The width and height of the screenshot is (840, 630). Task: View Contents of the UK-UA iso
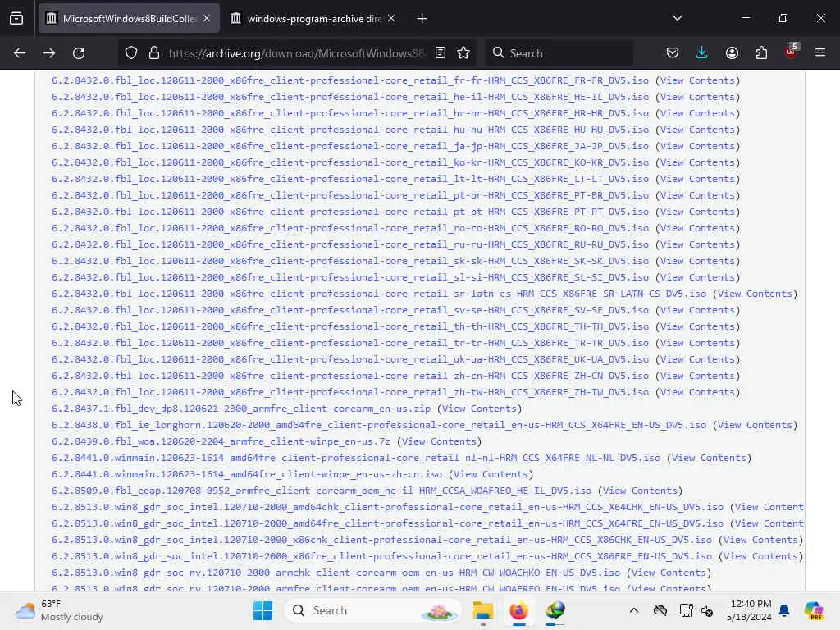coord(697,359)
